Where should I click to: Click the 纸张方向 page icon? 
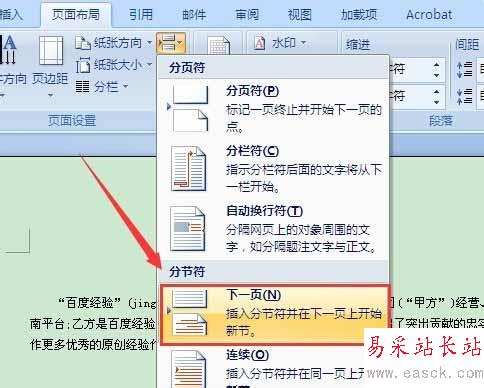pyautogui.click(x=83, y=43)
